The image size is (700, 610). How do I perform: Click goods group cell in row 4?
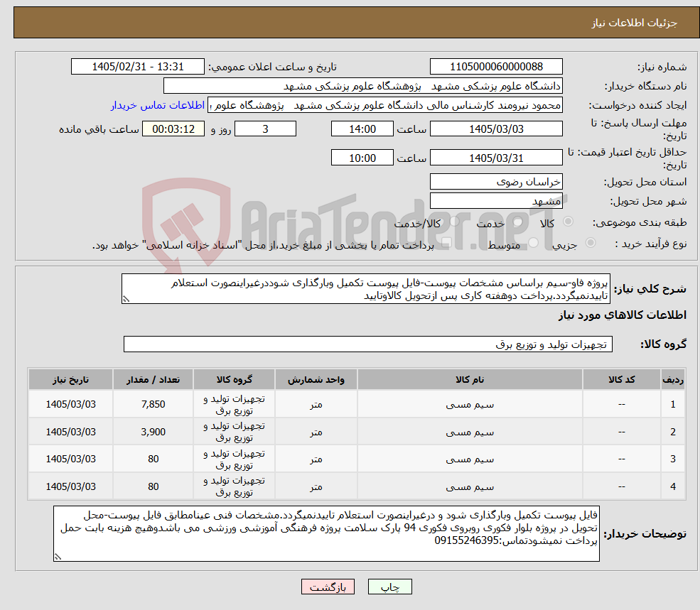pyautogui.click(x=235, y=486)
